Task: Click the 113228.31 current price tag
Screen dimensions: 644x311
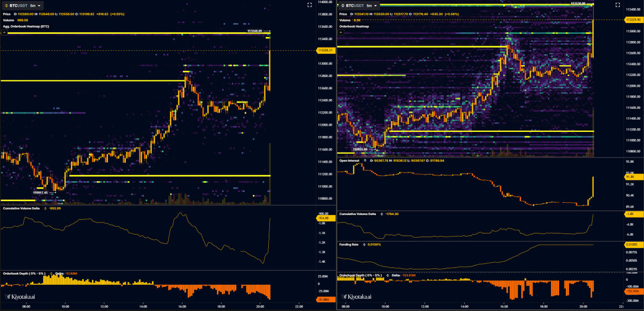Action: 325,50
